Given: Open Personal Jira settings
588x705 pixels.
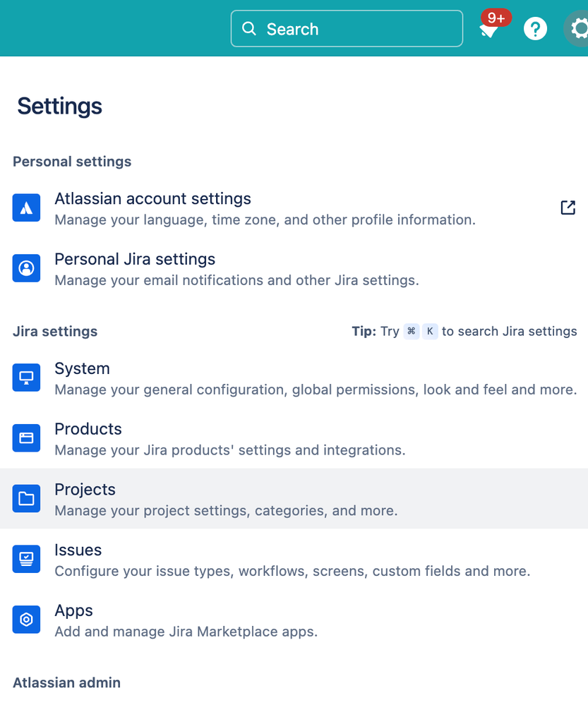Looking at the screenshot, I should (x=294, y=268).
